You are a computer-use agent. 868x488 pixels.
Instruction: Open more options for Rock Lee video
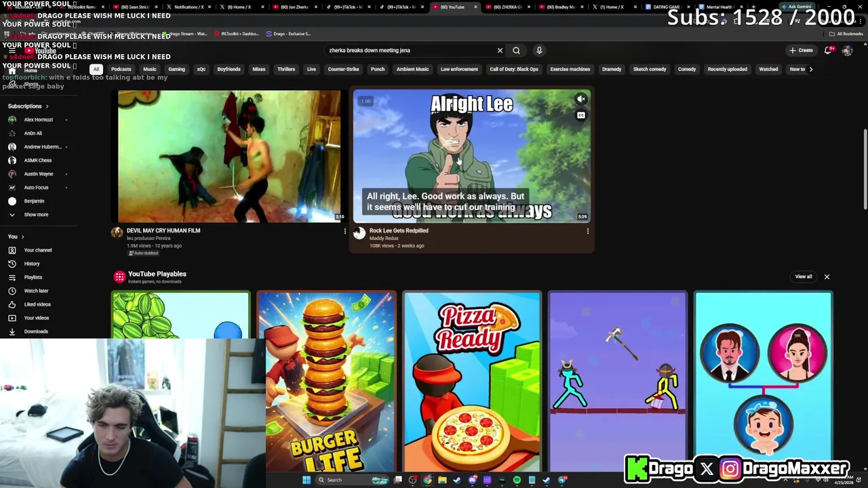[587, 231]
